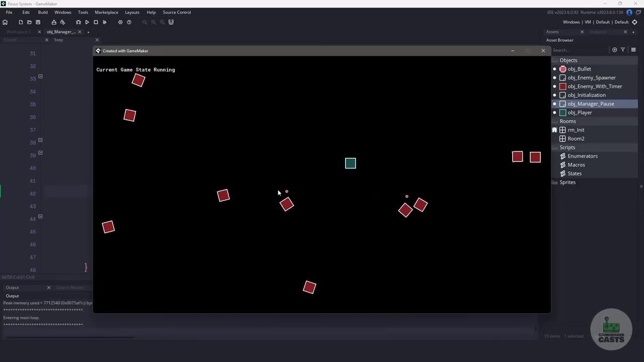This screenshot has height=362, width=644.
Task: Open Game Options from toolbar
Action: point(120,22)
